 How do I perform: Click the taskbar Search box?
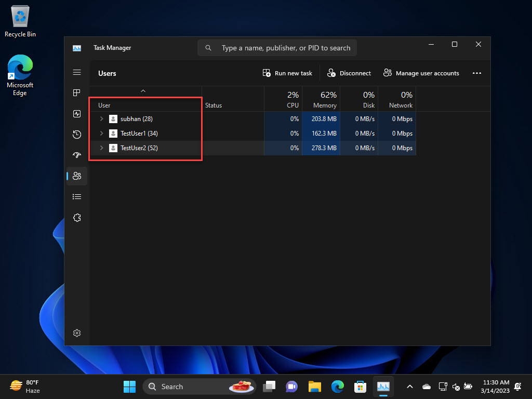pos(199,387)
